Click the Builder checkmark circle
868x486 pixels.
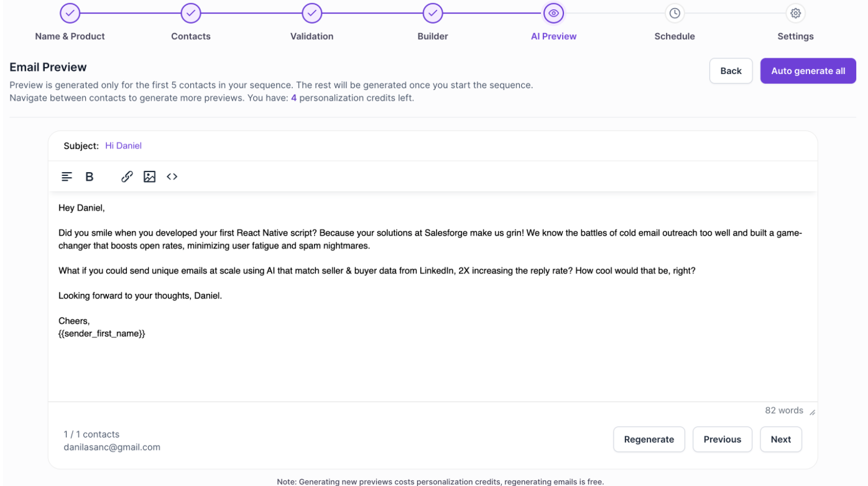[x=433, y=13]
